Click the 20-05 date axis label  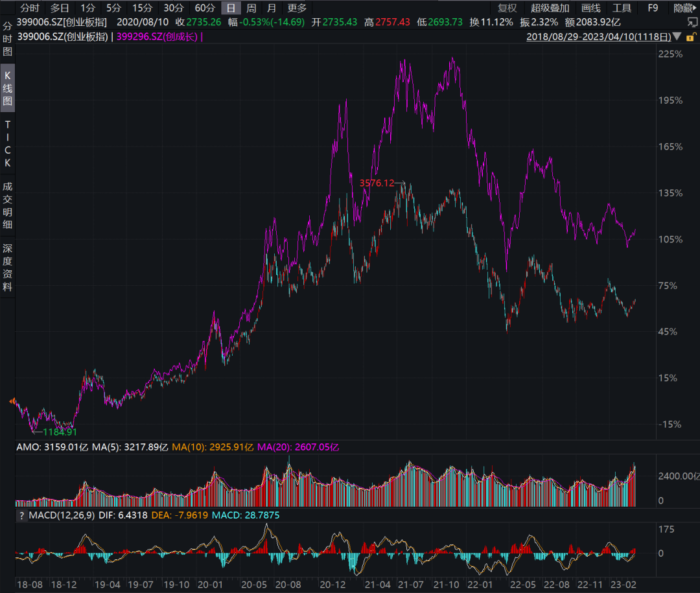click(253, 585)
